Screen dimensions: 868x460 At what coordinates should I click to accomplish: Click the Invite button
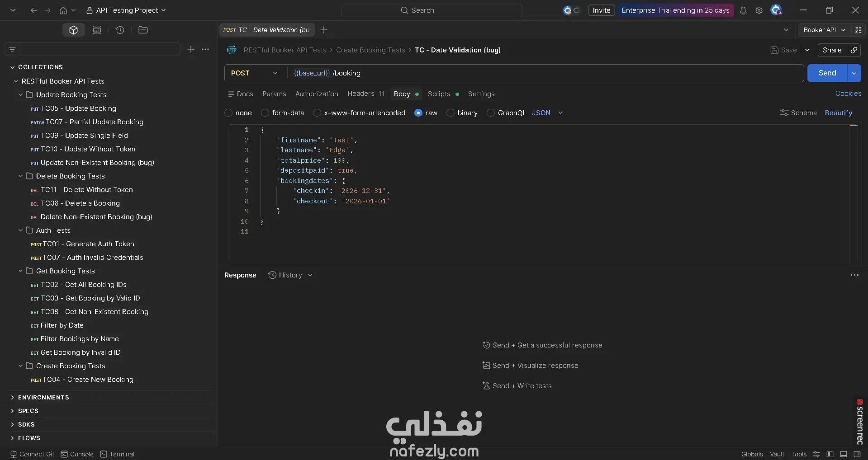coord(602,10)
